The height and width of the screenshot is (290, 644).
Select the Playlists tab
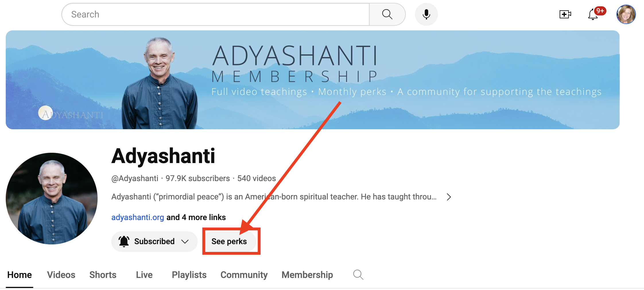[189, 275]
